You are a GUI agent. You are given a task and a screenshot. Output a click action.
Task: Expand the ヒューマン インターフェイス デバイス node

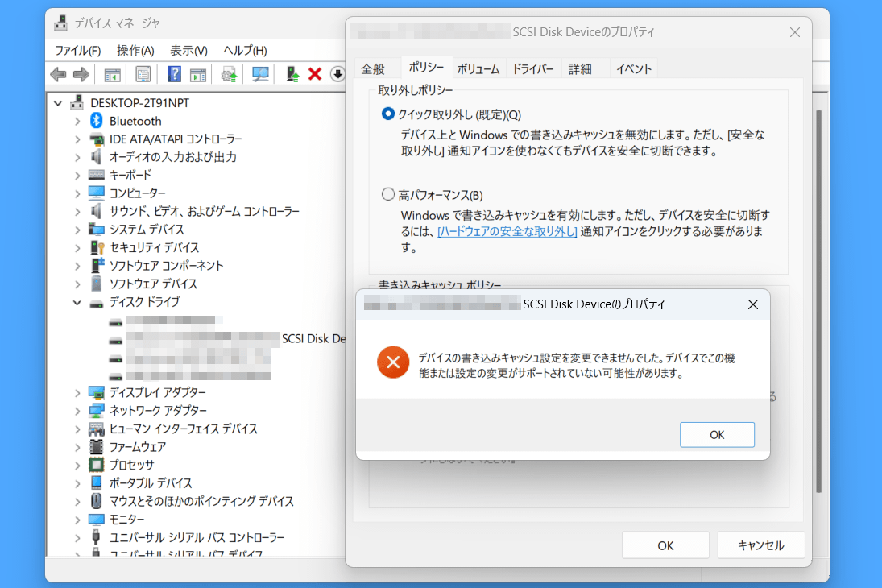pyautogui.click(x=77, y=429)
